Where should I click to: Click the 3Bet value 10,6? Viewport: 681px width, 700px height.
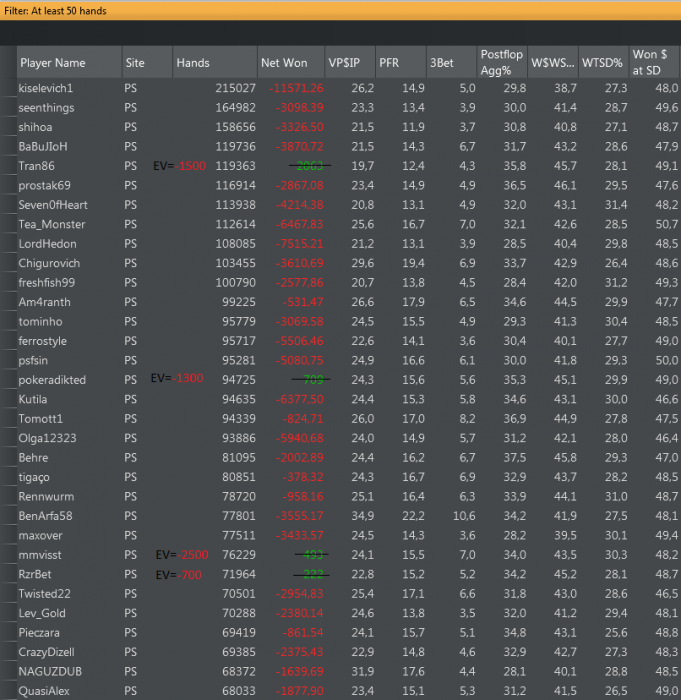coord(464,516)
